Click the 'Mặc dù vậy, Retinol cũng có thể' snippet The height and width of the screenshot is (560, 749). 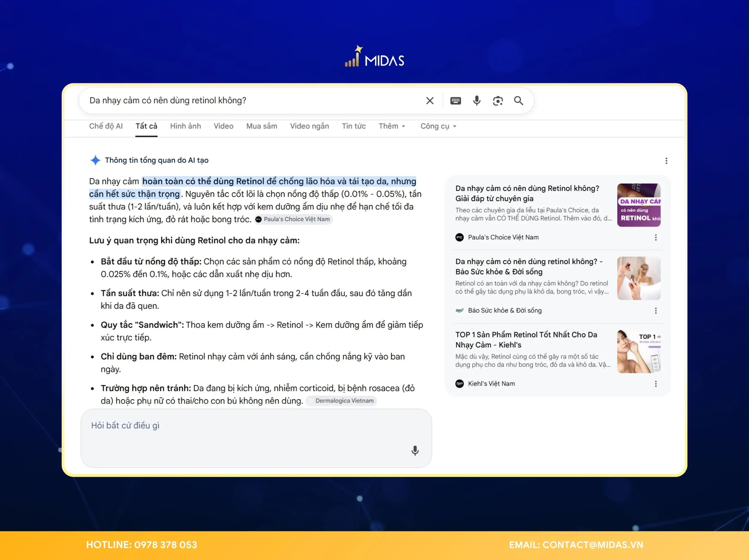(x=533, y=360)
